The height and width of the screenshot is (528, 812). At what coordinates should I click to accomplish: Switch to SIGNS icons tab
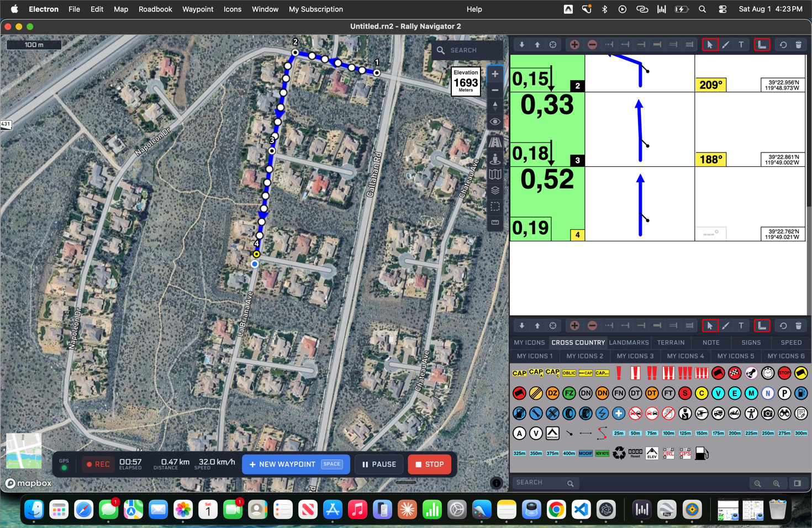tap(751, 342)
